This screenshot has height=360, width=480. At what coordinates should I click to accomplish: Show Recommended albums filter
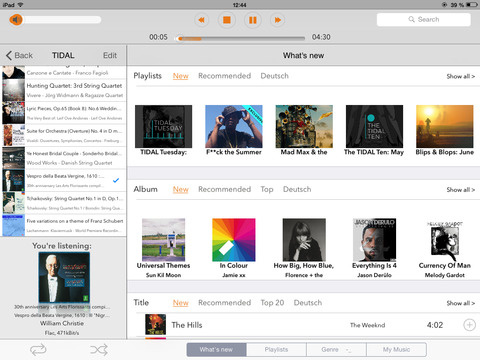coord(224,189)
